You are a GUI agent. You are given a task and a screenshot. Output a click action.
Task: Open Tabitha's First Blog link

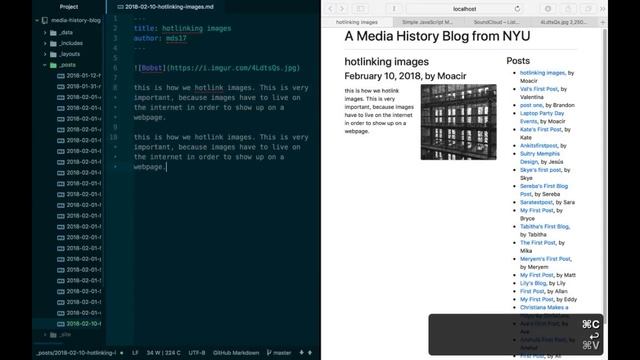point(544,227)
